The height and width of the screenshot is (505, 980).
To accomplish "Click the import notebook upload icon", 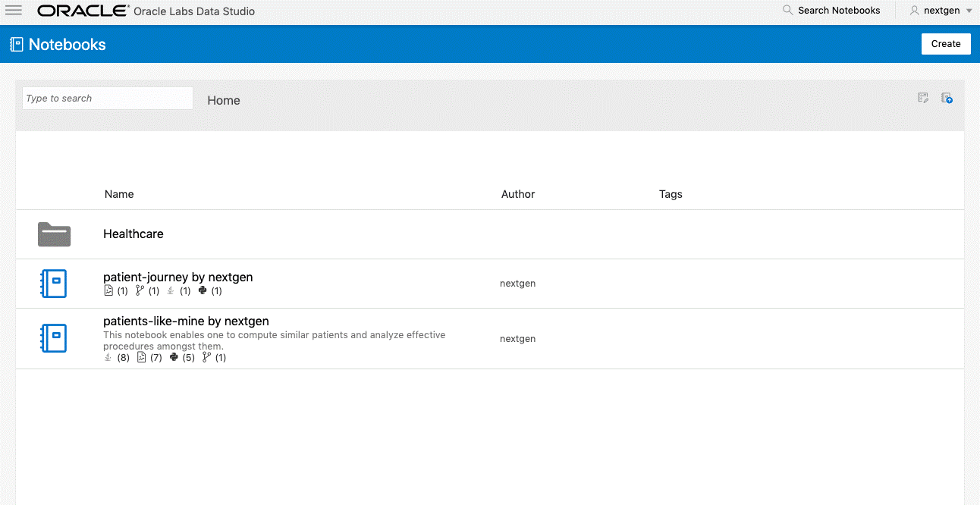I will (x=947, y=98).
